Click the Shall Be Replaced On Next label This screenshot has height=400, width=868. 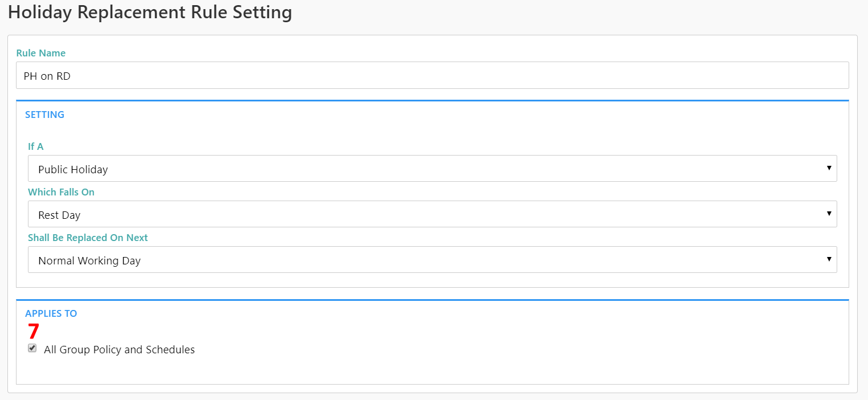coord(88,238)
